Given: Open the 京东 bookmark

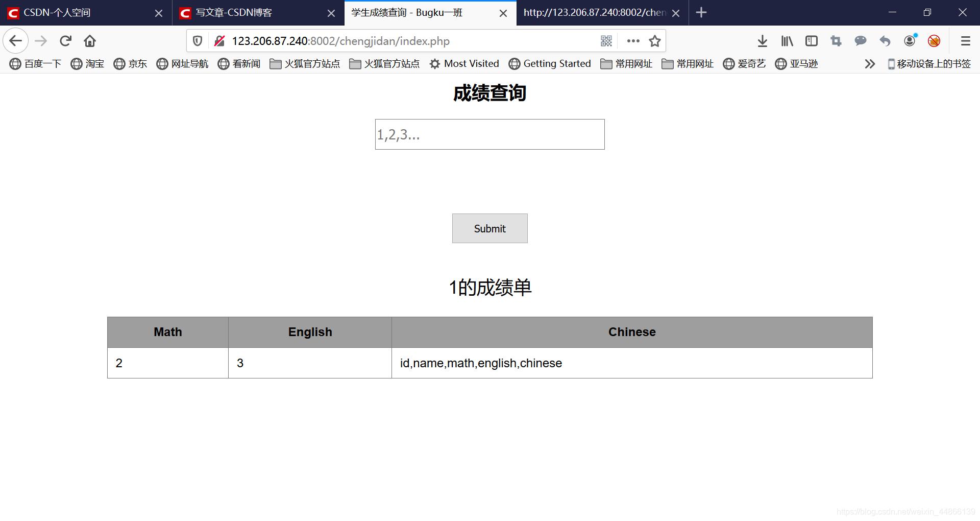Looking at the screenshot, I should [130, 64].
